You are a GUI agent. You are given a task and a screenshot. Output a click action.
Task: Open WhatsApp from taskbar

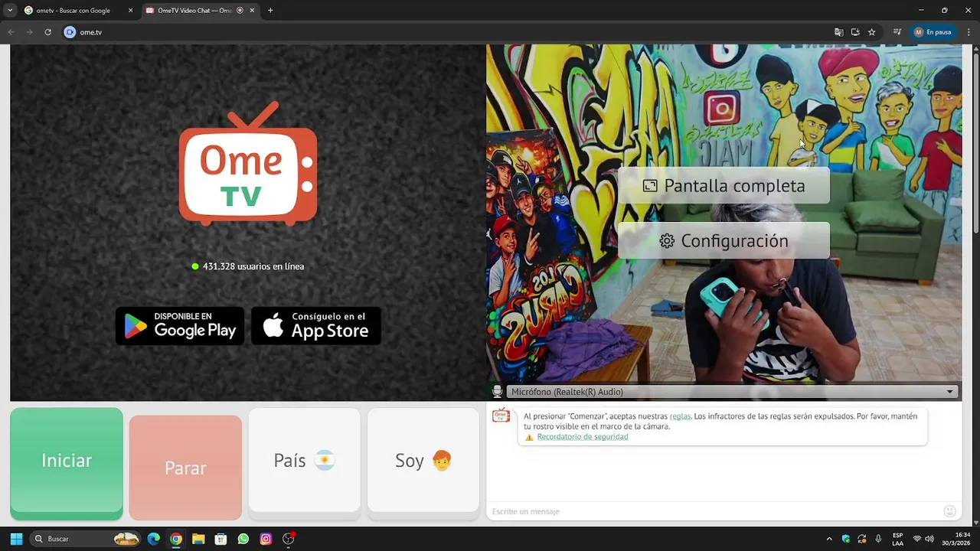point(243,539)
